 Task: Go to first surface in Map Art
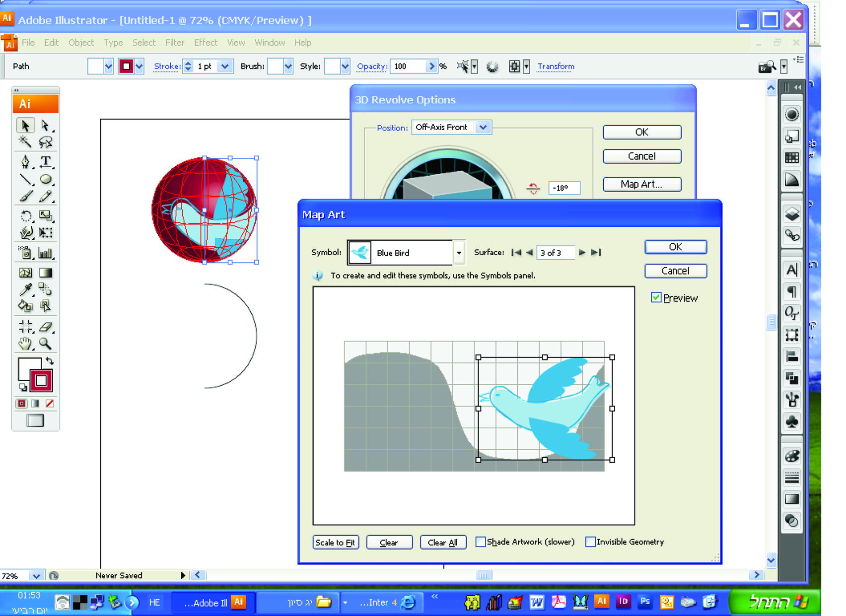[x=516, y=252]
